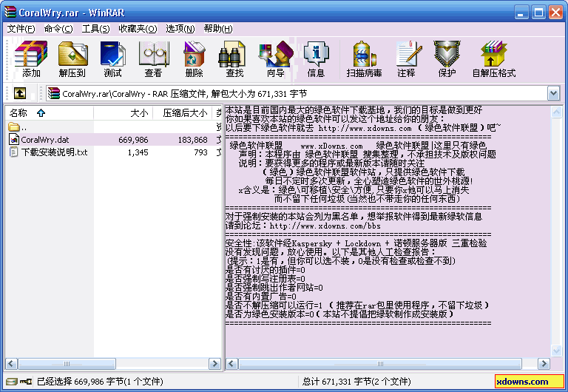Click comment pane horizontal scrollbar thumb
The width and height of the screenshot is (568, 392).
(380, 363)
